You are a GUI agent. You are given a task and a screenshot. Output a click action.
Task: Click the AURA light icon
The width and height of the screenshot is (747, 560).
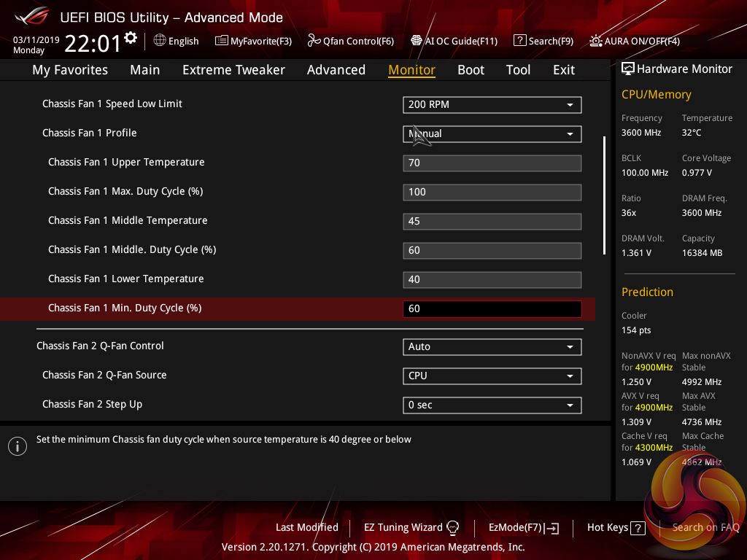pyautogui.click(x=595, y=41)
